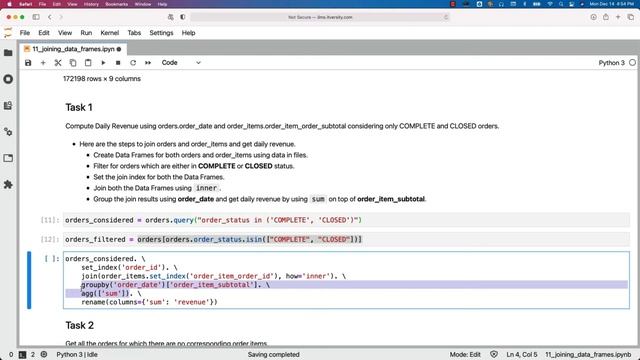Click Mode: Edit in status bar

(465, 355)
